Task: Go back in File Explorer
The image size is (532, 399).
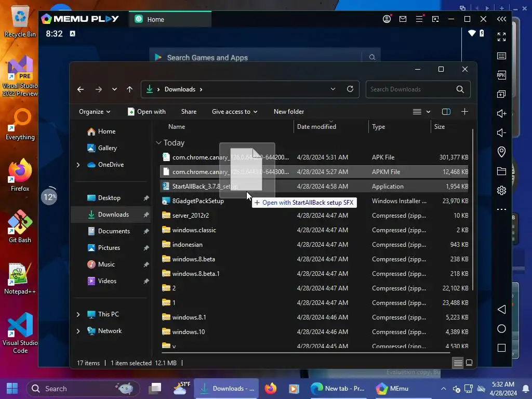Action: pyautogui.click(x=81, y=89)
